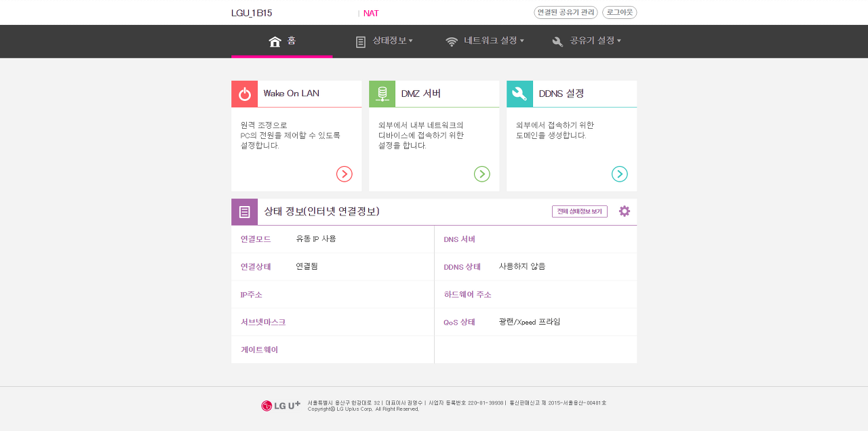Select the DMZ 서버 description text

[x=421, y=136]
